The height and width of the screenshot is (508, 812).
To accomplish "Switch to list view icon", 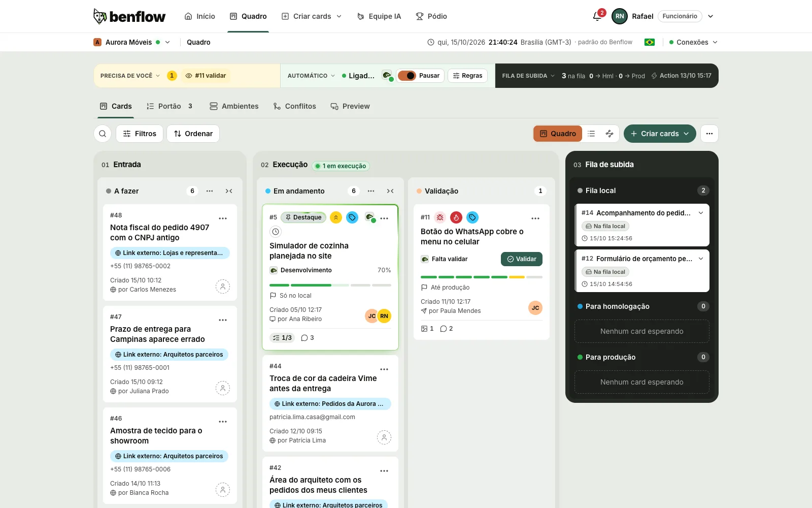I will click(591, 134).
